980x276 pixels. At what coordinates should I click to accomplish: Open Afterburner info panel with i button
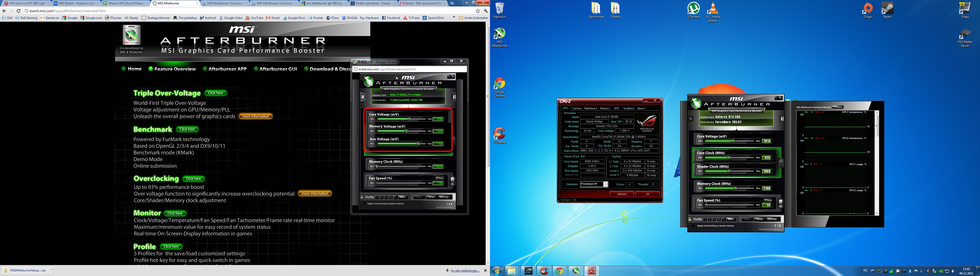pos(782,119)
